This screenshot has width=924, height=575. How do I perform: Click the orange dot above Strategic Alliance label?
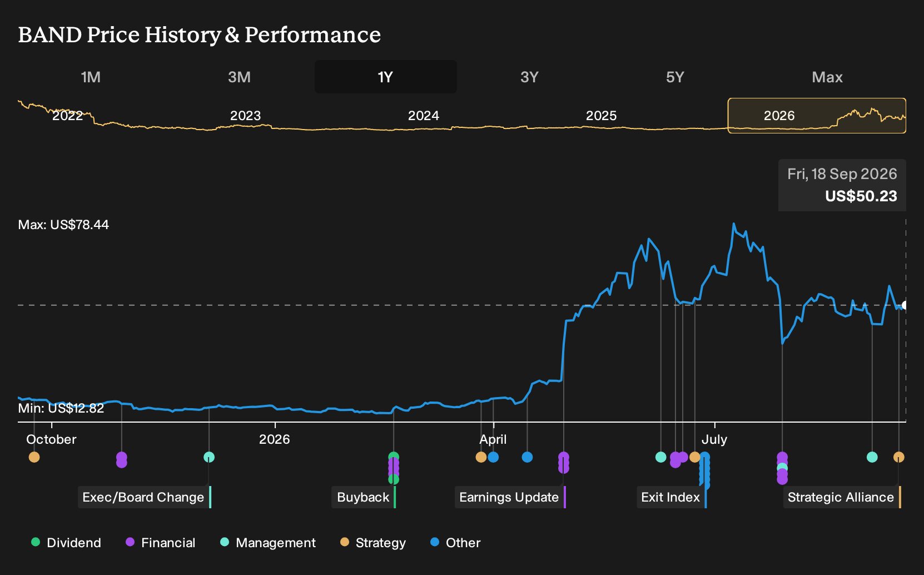coord(899,457)
